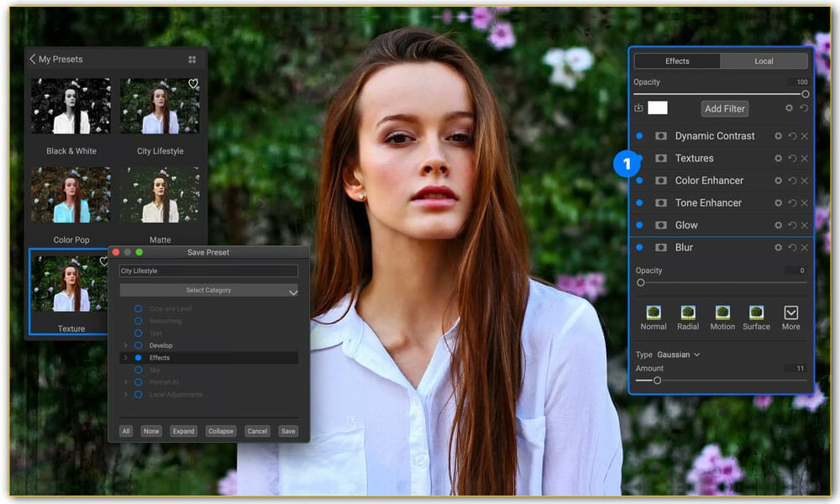The width and height of the screenshot is (840, 504).
Task: Switch to the Effects tab
Action: pyautogui.click(x=677, y=60)
